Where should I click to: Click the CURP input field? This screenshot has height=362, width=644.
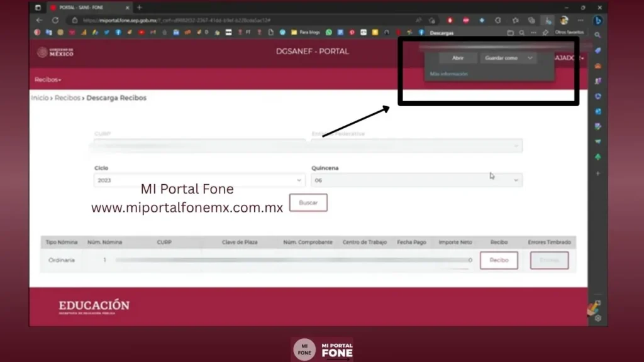tap(199, 146)
